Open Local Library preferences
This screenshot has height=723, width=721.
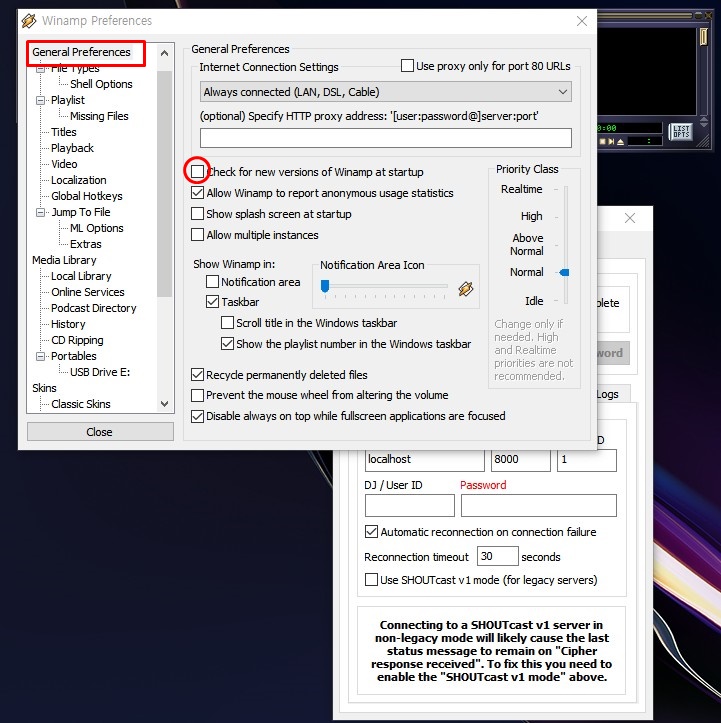(81, 276)
